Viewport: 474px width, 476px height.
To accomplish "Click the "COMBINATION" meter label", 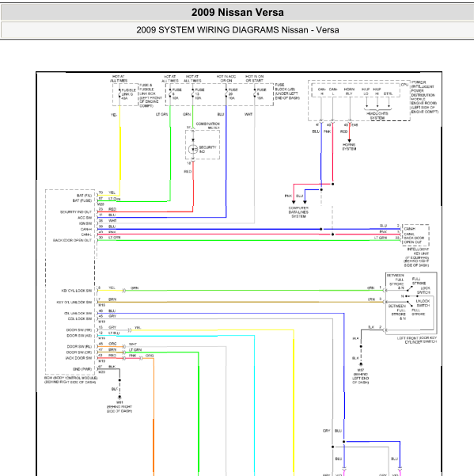I will 208,124.
